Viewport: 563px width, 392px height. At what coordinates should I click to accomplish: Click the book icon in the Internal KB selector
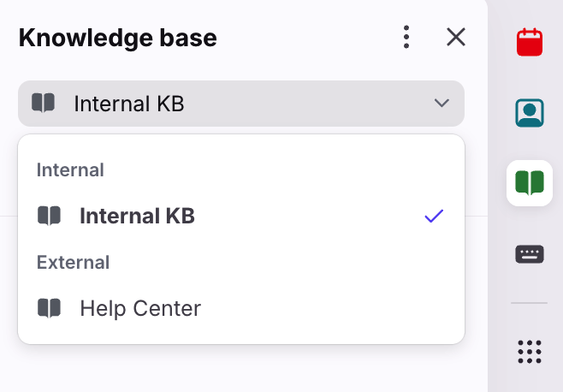coord(43,103)
